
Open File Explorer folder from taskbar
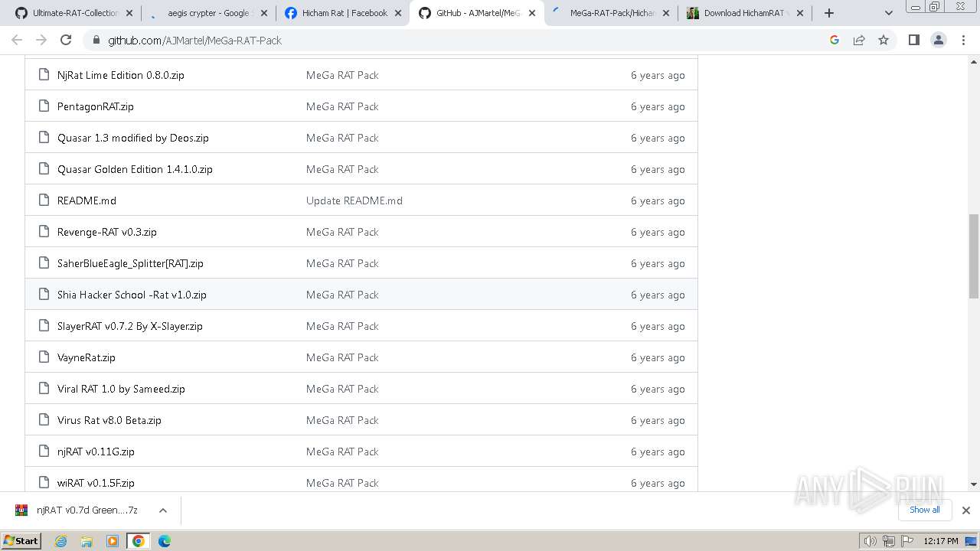click(x=87, y=541)
